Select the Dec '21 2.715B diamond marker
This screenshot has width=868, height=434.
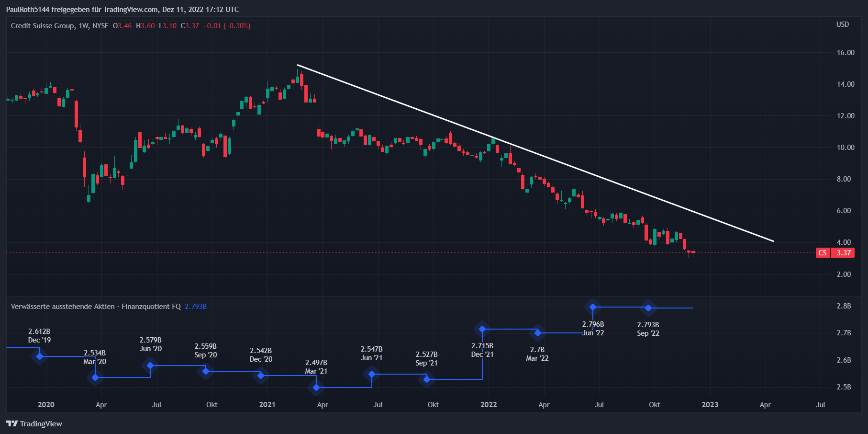(482, 329)
